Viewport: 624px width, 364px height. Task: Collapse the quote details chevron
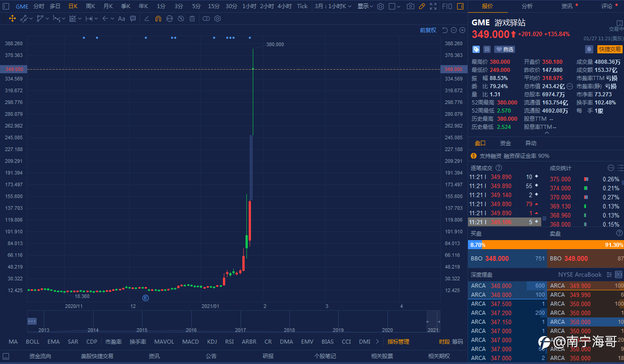click(547, 133)
